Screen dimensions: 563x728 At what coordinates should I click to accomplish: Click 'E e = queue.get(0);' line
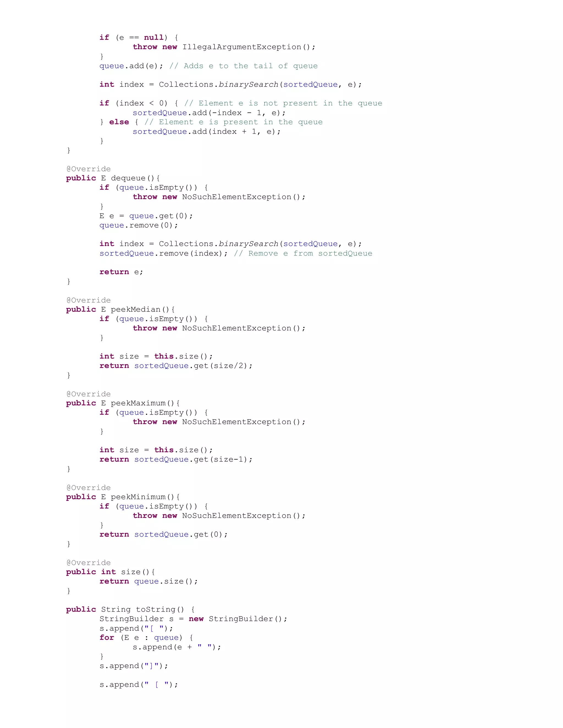146,216
